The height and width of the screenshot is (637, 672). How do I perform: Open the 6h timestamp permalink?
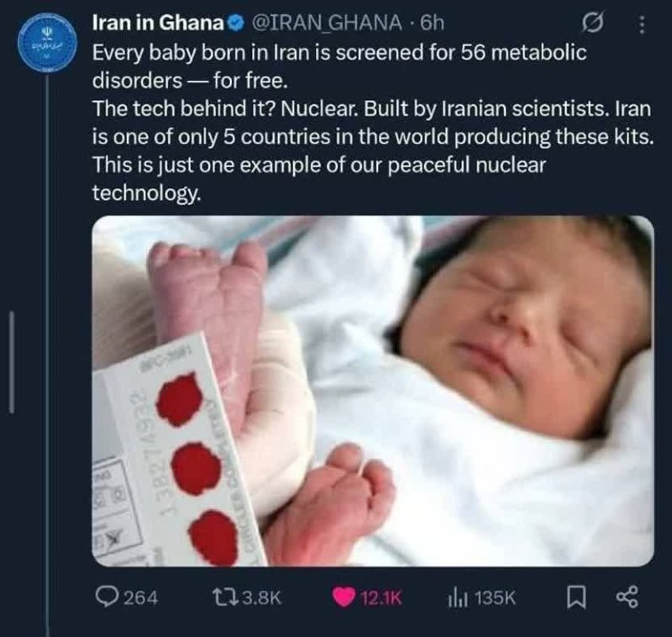coord(432,23)
